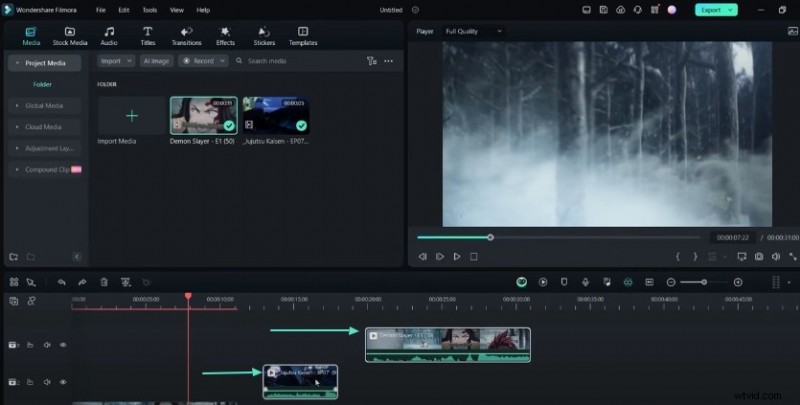Open the Effects library
Image resolution: width=800 pixels, height=405 pixels.
click(x=225, y=36)
